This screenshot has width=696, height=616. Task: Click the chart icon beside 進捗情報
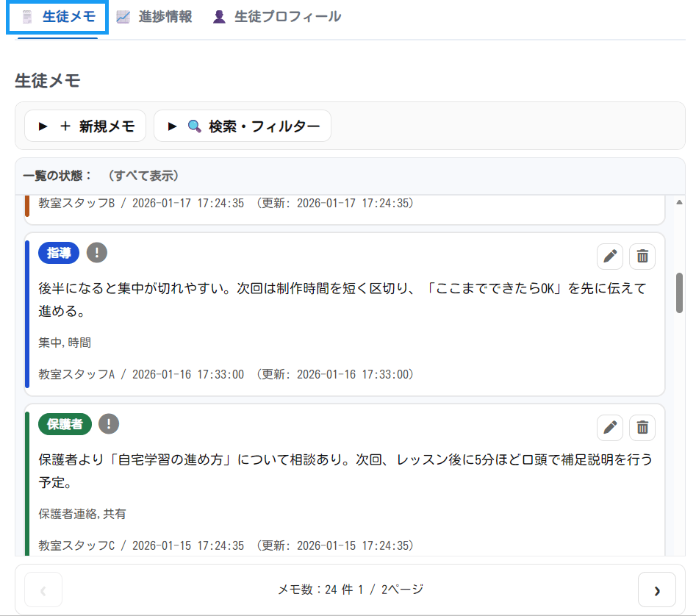tap(123, 17)
